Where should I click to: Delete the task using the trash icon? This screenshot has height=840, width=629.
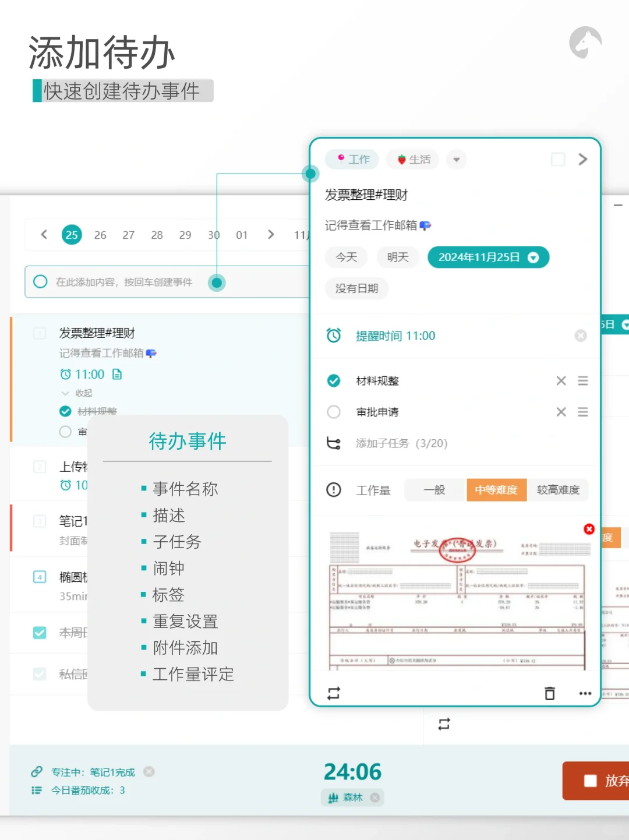[549, 693]
